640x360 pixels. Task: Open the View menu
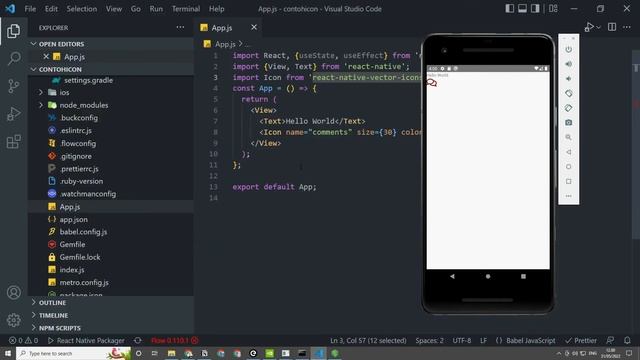tap(114, 9)
